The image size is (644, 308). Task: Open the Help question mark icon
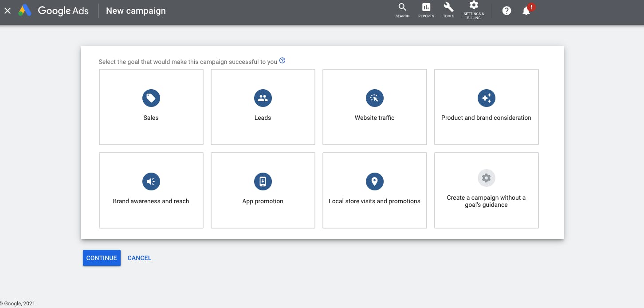pyautogui.click(x=507, y=11)
